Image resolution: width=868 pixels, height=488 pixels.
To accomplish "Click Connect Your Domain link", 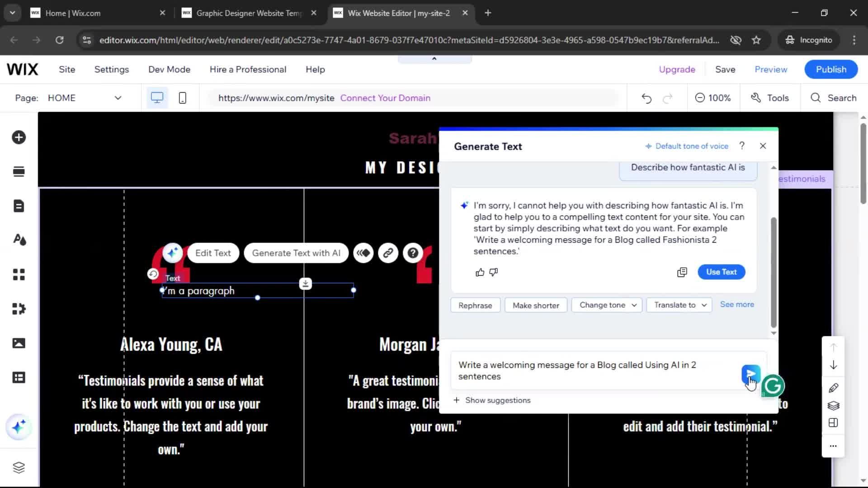I will (385, 98).
